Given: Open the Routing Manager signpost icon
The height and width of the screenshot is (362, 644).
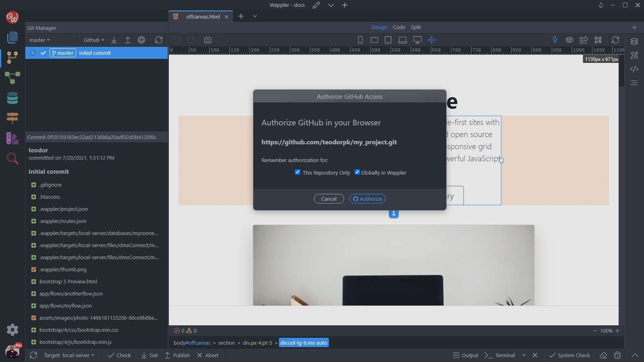Looking at the screenshot, I should click(x=12, y=118).
